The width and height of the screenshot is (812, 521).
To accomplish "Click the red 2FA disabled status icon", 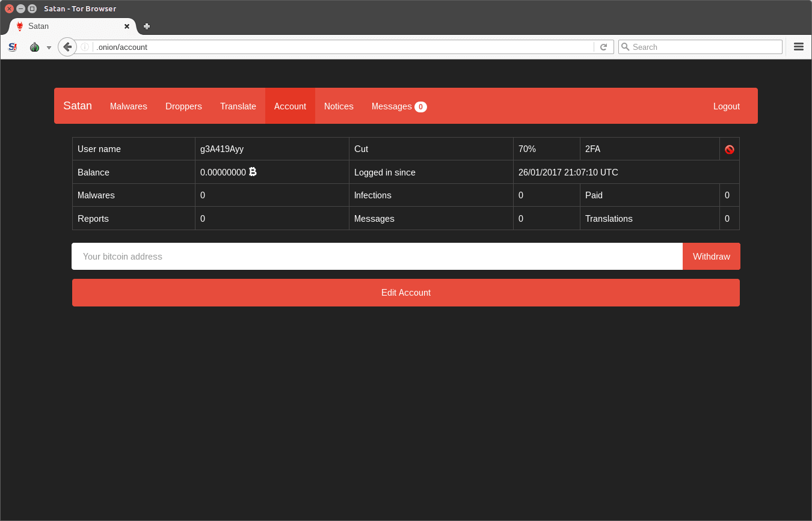I will point(730,149).
